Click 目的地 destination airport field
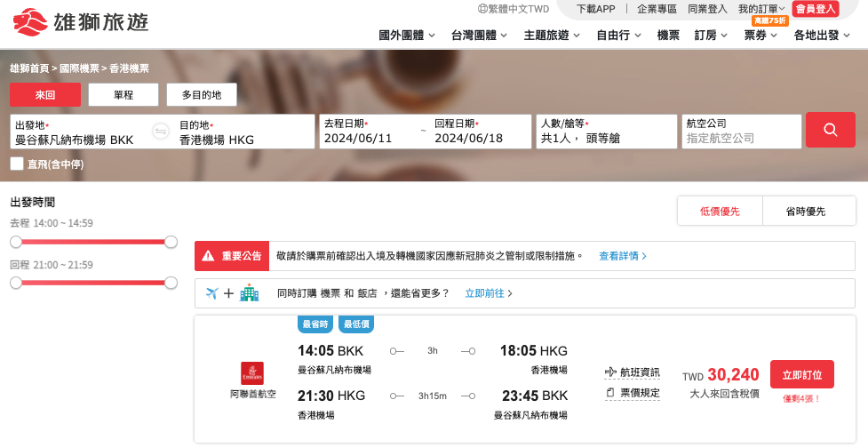 pyautogui.click(x=244, y=132)
